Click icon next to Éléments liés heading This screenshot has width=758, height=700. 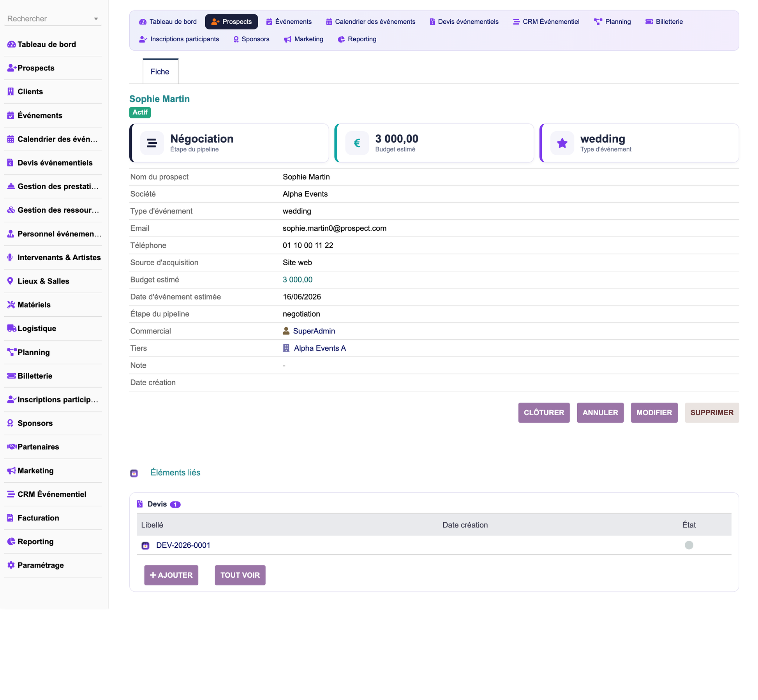pyautogui.click(x=134, y=473)
